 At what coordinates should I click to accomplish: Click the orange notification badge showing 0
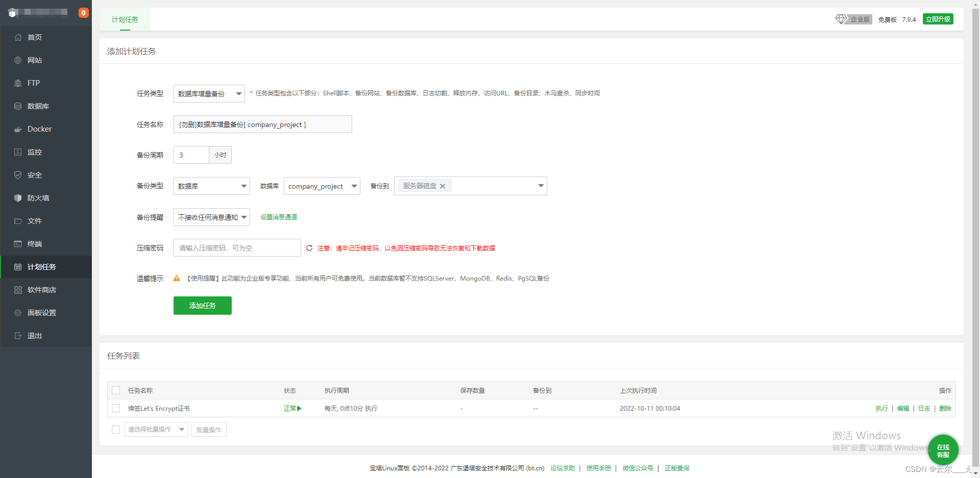point(84,13)
